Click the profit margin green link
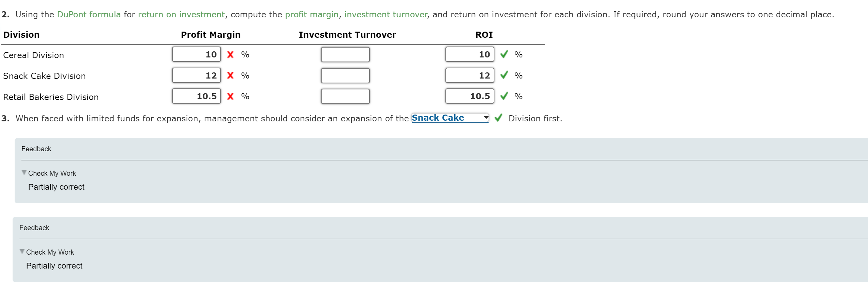This screenshot has height=292, width=868. coord(312,14)
